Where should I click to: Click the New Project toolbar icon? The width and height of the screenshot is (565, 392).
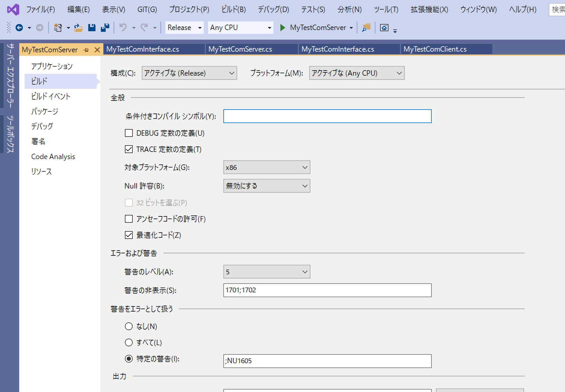58,28
